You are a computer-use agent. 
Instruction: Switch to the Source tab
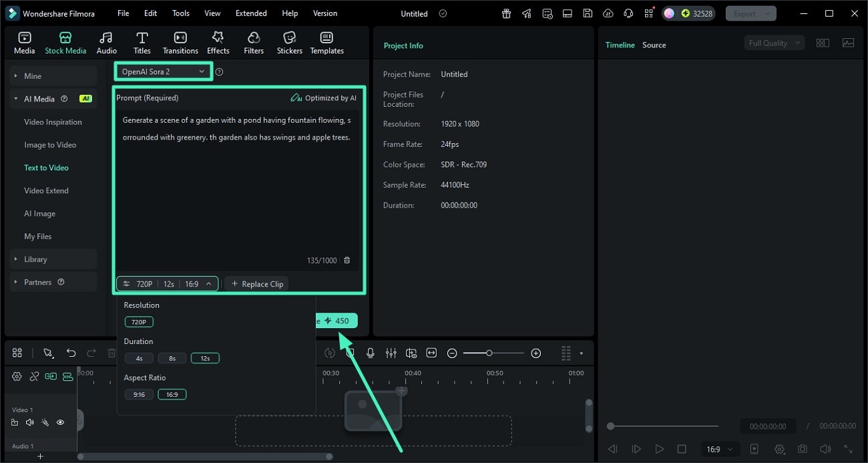tap(654, 45)
